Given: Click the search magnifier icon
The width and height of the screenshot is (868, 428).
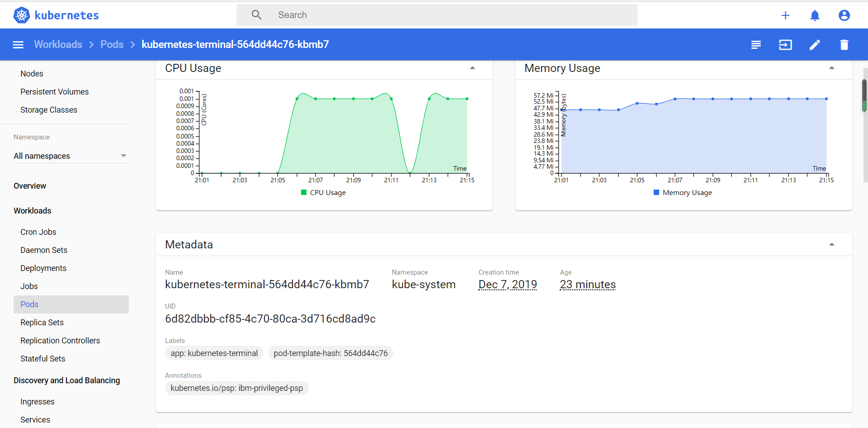Looking at the screenshot, I should 256,15.
